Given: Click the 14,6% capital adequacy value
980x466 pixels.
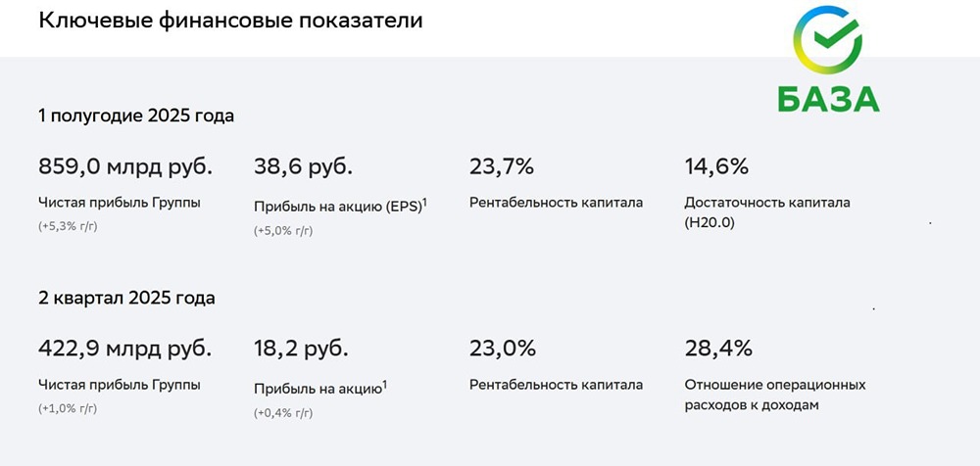Looking at the screenshot, I should tap(716, 166).
